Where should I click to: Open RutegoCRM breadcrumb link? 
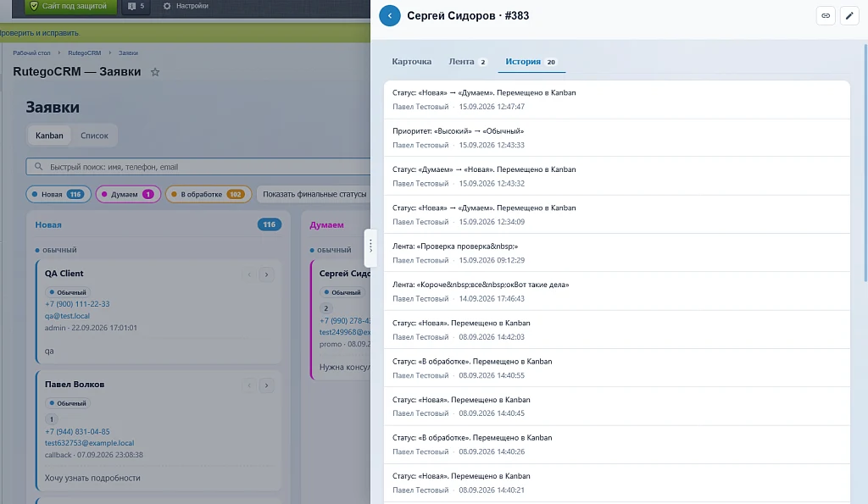pyautogui.click(x=84, y=53)
